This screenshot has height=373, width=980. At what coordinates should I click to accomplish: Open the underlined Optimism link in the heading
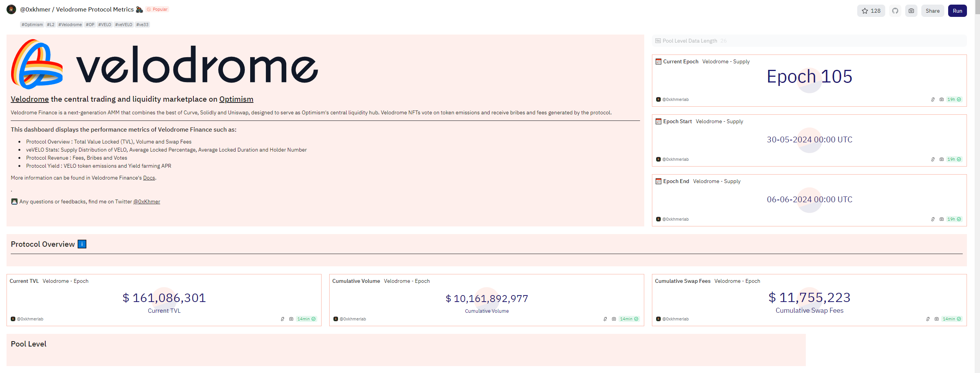point(236,99)
